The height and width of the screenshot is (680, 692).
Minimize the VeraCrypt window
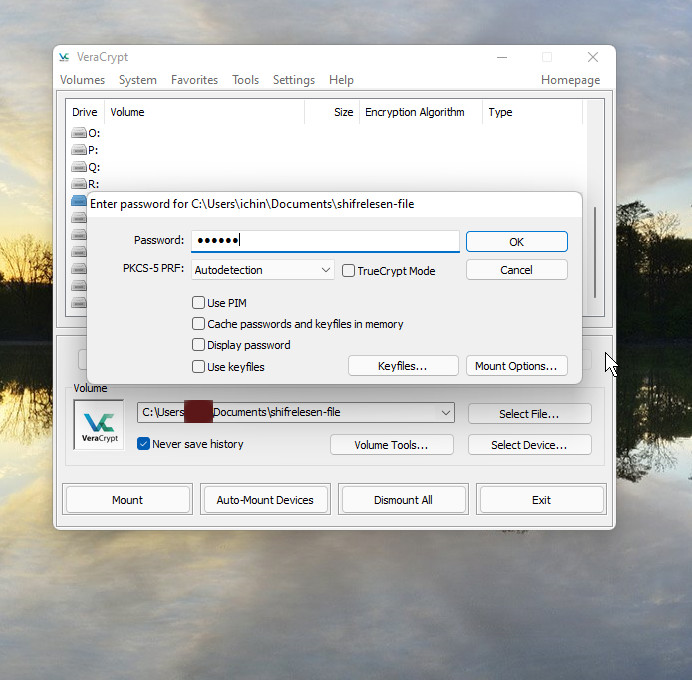502,57
